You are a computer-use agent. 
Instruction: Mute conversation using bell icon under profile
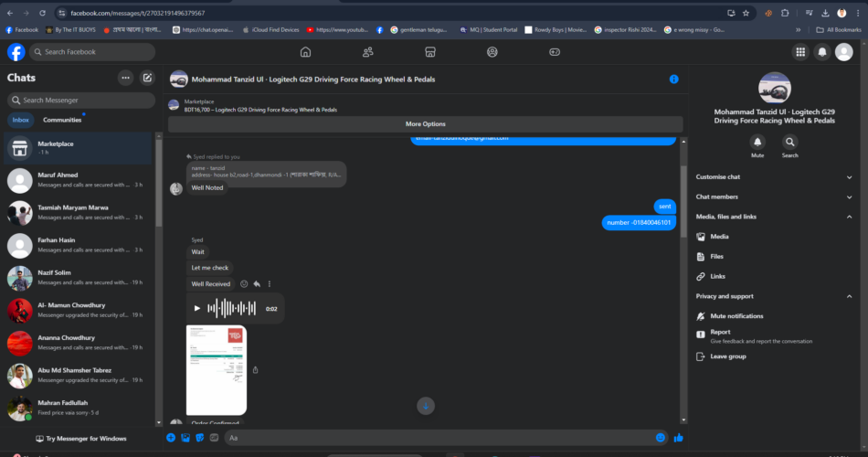tap(757, 143)
